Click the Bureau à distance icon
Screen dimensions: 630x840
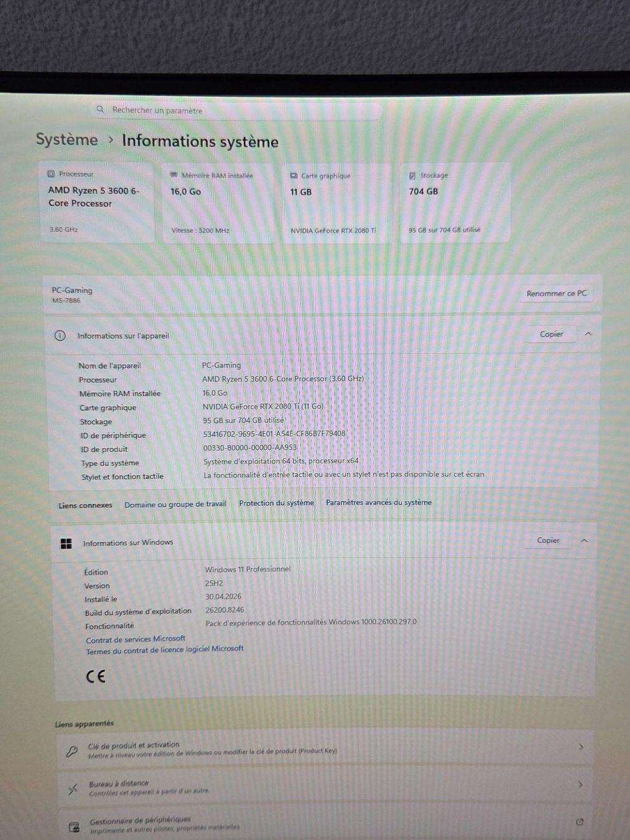tap(73, 789)
